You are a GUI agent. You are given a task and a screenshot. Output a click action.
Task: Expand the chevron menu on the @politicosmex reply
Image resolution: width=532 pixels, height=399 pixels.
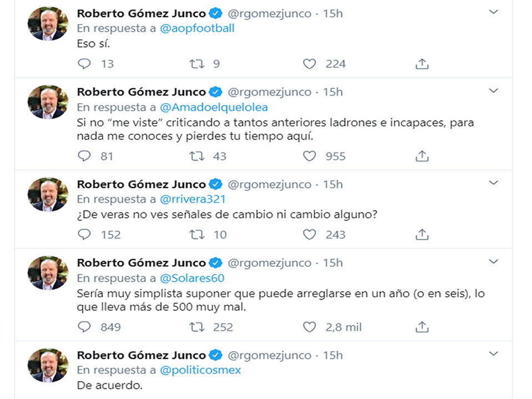[x=493, y=353]
